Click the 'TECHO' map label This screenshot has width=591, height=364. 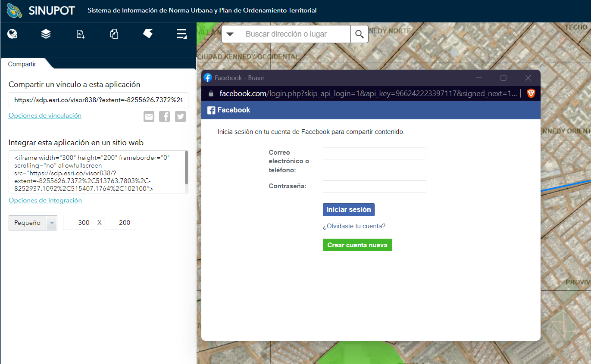coord(576,27)
